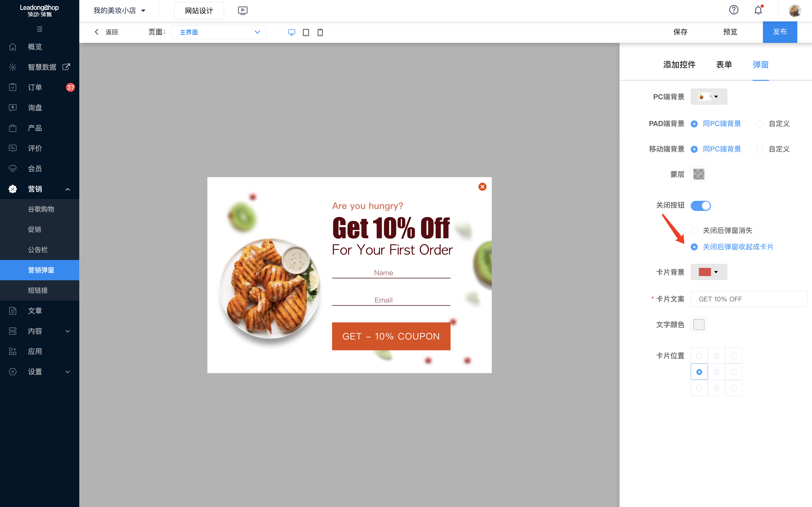Open notifications bell icon

pos(758,10)
